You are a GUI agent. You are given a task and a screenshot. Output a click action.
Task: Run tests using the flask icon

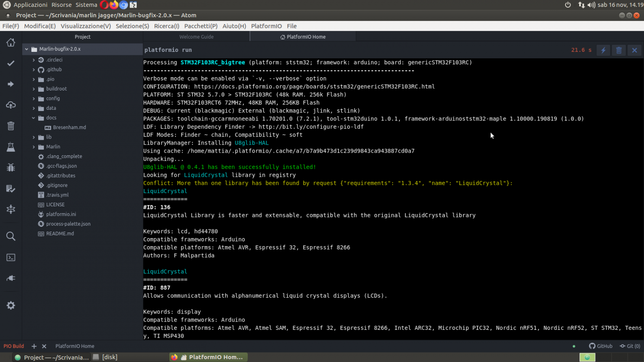[x=11, y=147]
